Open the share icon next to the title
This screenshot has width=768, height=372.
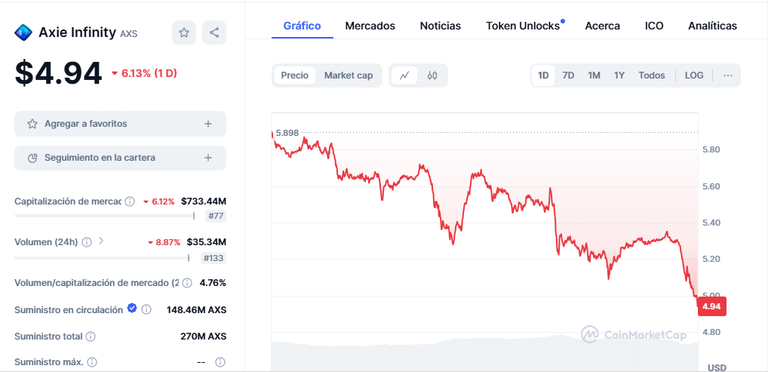[214, 33]
